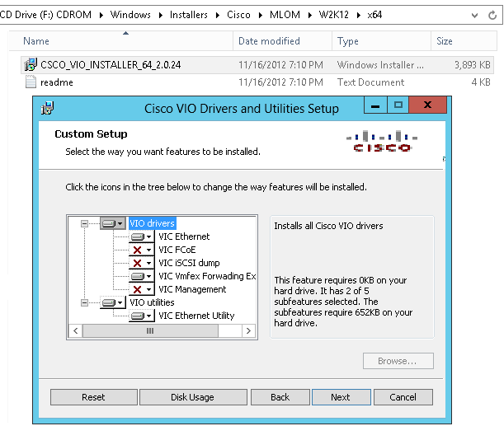Select VIC iSCSI dump feature label
504x426 pixels.
(189, 263)
